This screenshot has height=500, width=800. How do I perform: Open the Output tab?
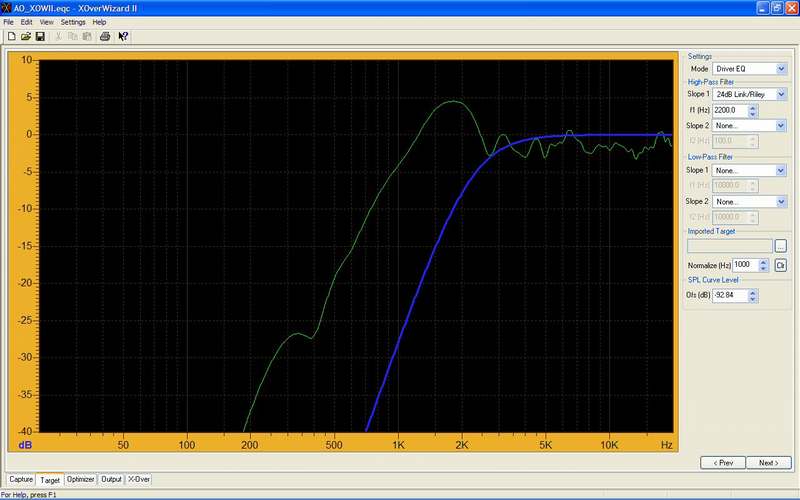pyautogui.click(x=111, y=480)
